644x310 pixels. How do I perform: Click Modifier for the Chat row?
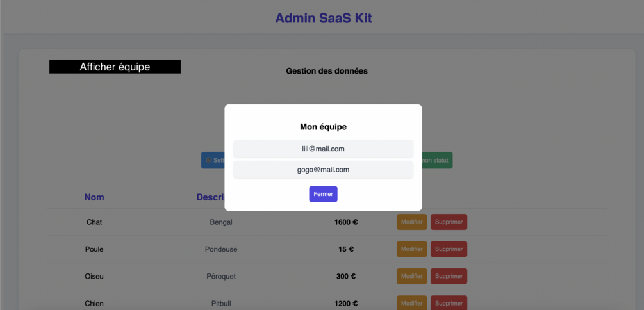pos(411,222)
